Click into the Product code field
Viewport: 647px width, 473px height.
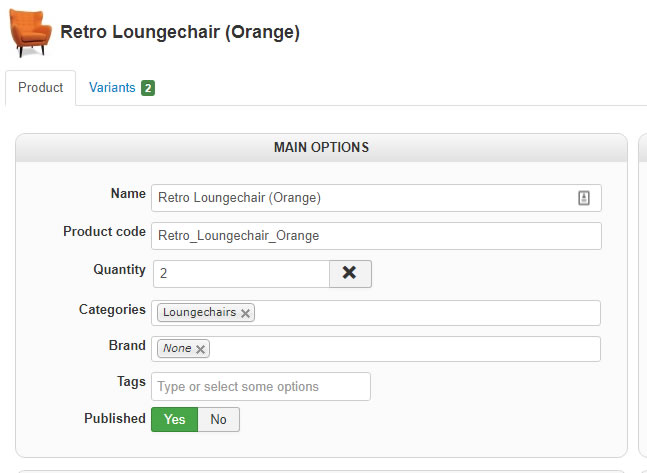pyautogui.click(x=376, y=236)
